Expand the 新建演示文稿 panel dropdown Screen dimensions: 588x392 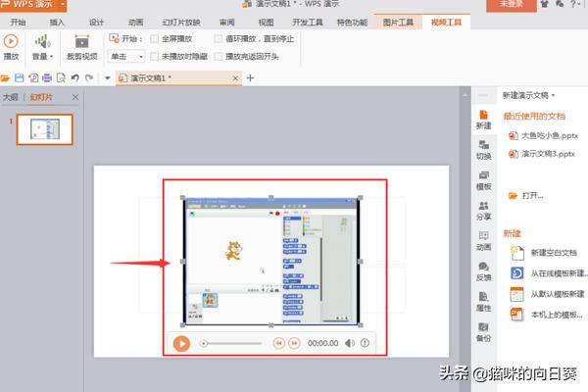pos(529,95)
